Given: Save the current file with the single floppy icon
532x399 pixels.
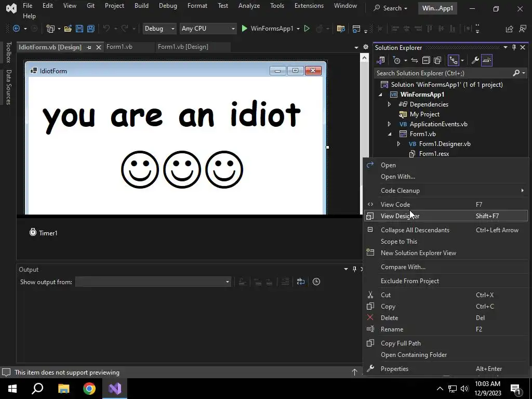Looking at the screenshot, I should pyautogui.click(x=79, y=29).
